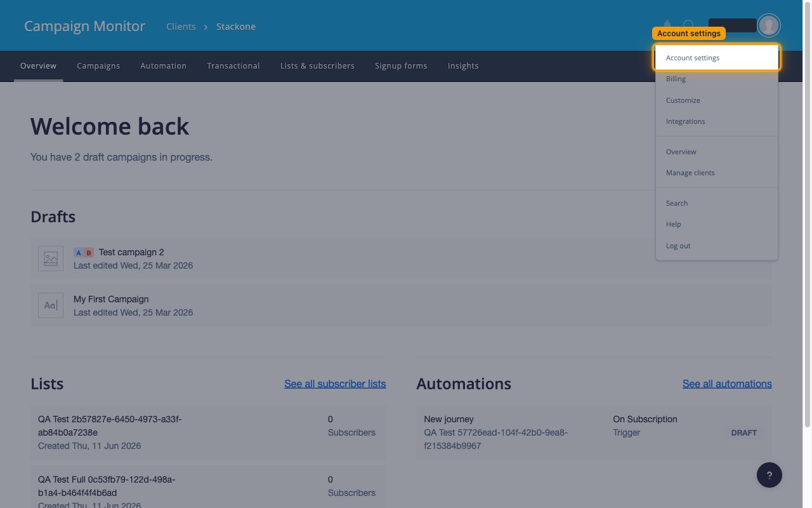Open the Transactional tab
This screenshot has height=508, width=812.
(233, 66)
